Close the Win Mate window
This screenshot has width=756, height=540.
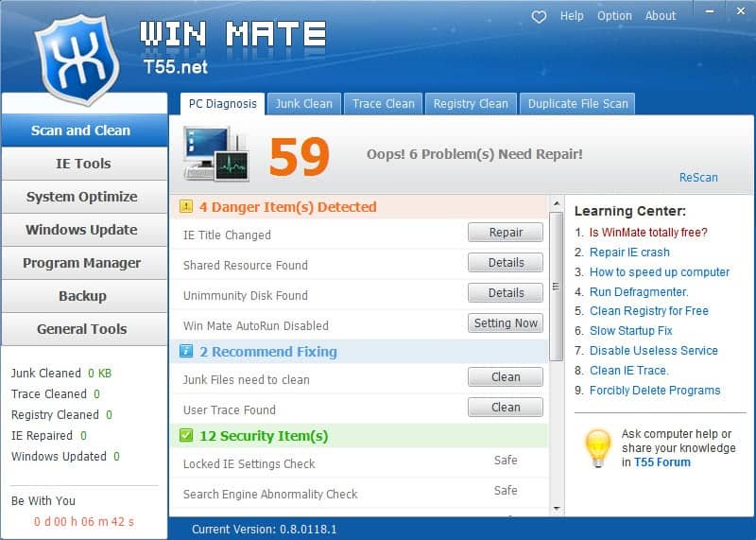(x=741, y=10)
